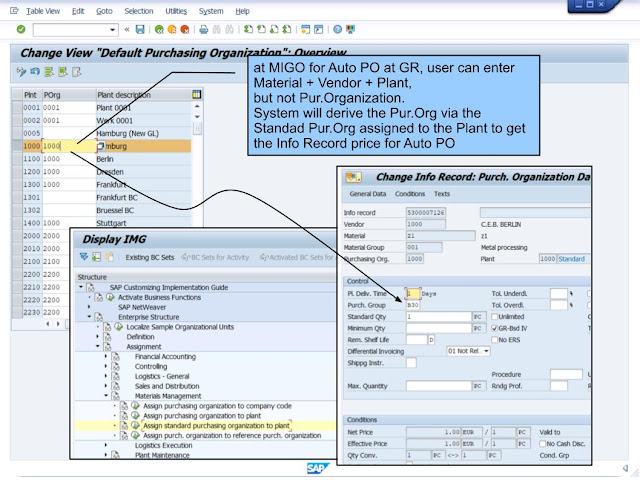Toggle the No ERS checkbox
The height and width of the screenshot is (480, 640).
494,340
